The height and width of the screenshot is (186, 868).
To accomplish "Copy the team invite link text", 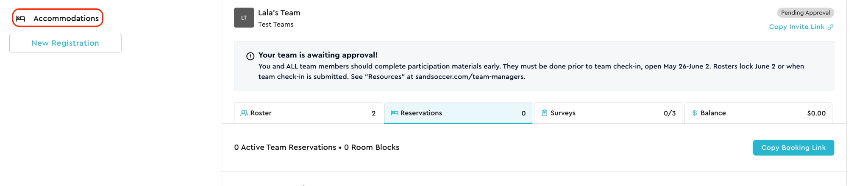I will [x=796, y=27].
